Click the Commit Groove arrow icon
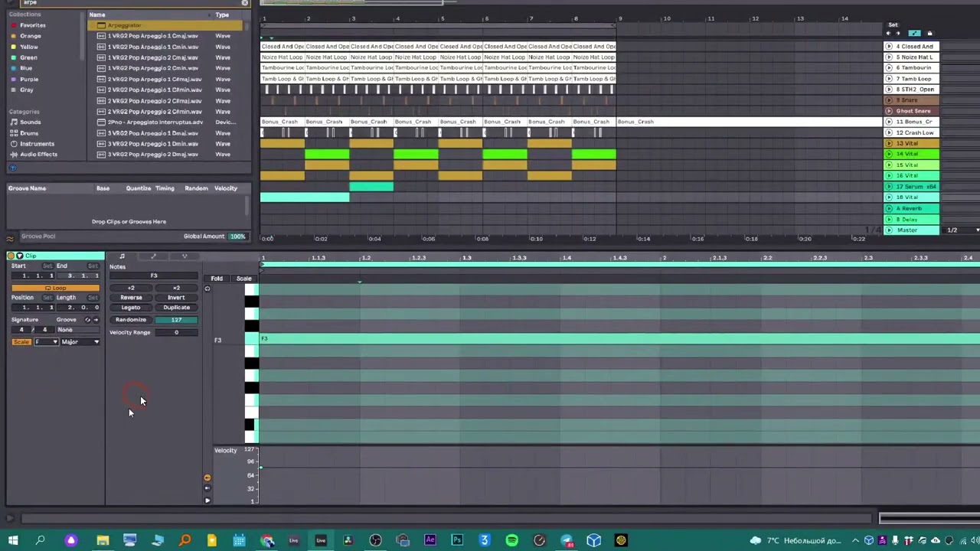Image resolution: width=980 pixels, height=551 pixels. [96, 319]
